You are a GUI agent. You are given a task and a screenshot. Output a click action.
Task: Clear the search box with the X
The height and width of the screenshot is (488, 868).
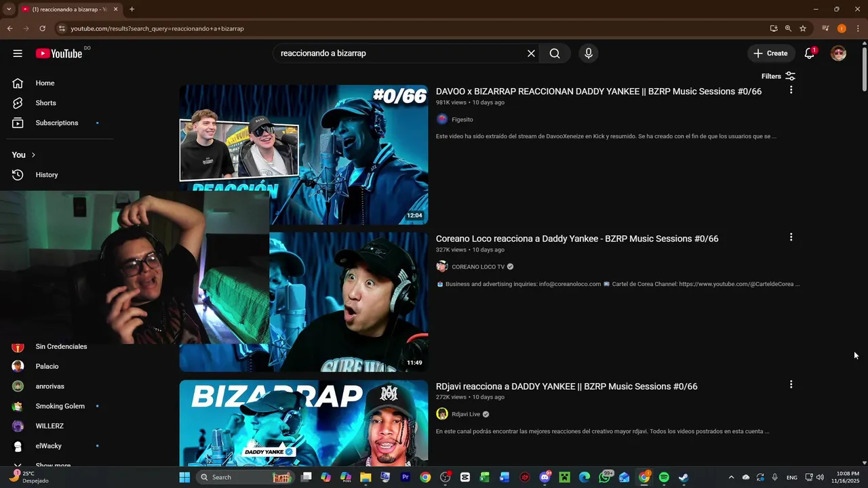(531, 54)
